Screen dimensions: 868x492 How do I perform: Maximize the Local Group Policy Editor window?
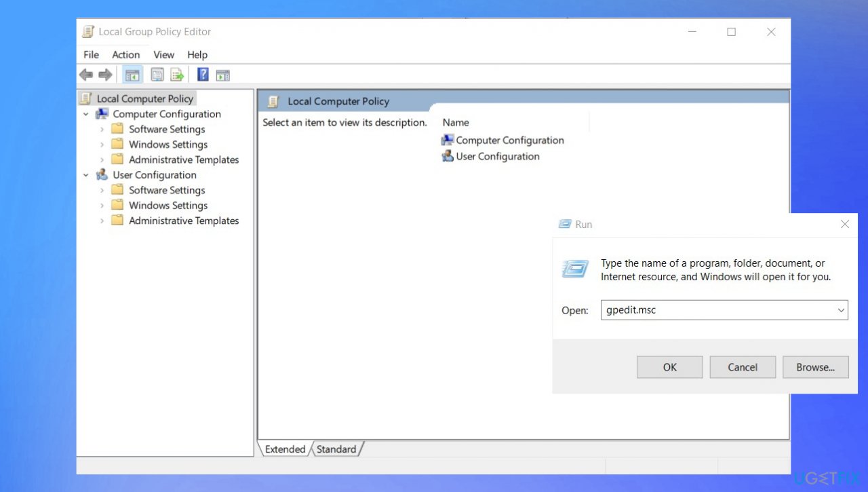click(731, 32)
